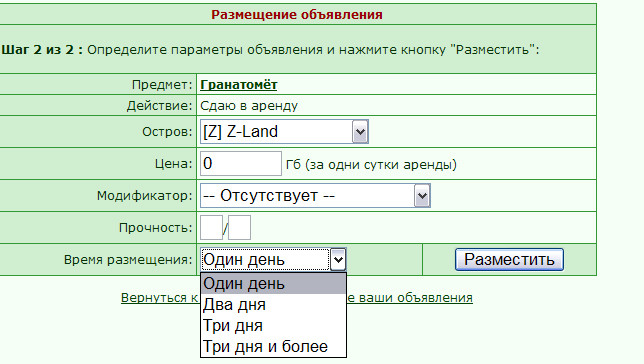Click the 'Размещение объявления' heading
644x364 pixels.
click(x=297, y=15)
